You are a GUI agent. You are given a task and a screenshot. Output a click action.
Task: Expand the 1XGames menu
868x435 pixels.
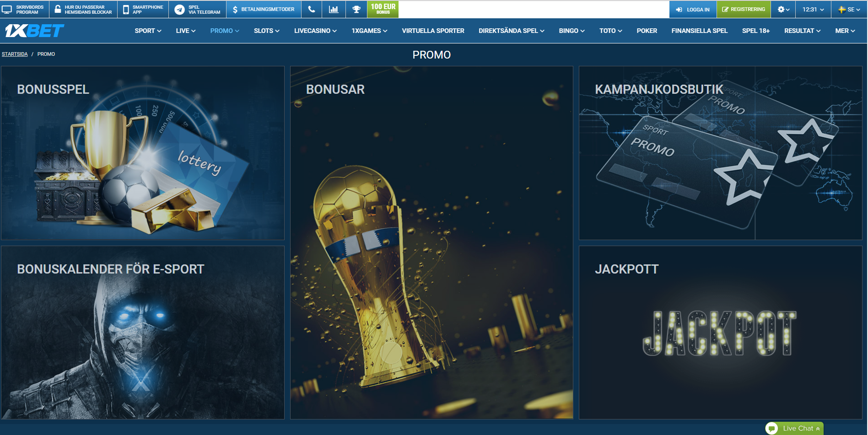pyautogui.click(x=369, y=31)
